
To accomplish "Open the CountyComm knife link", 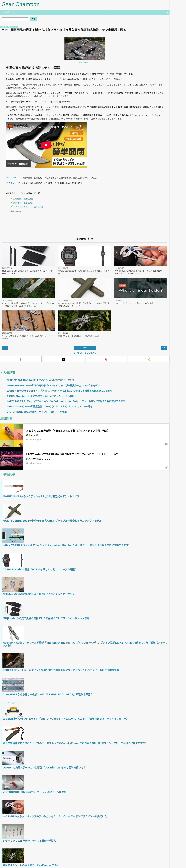I will tap(74, 743).
